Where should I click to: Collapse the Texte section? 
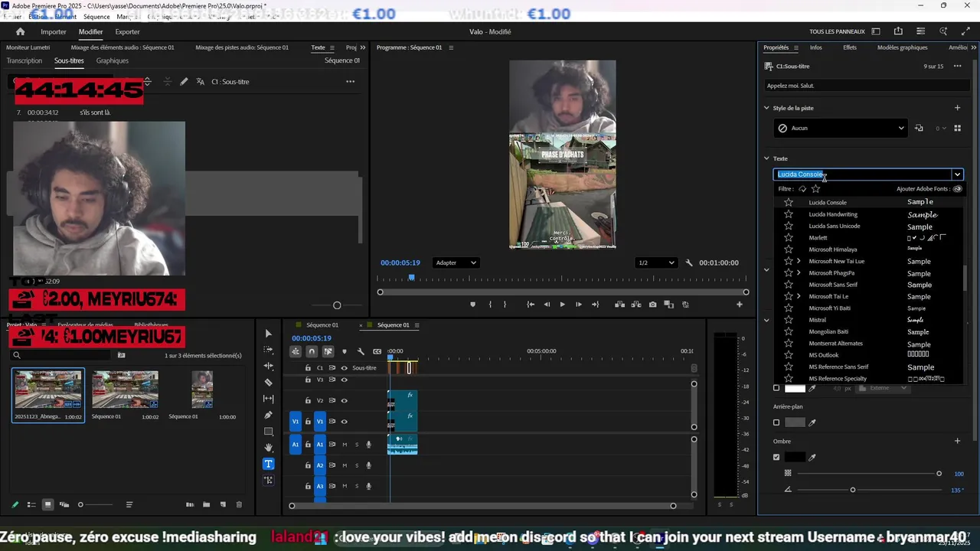pos(766,158)
